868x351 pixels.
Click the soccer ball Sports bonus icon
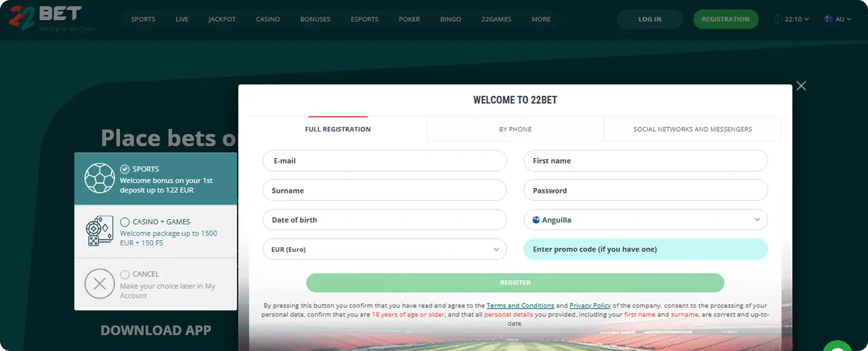100,178
